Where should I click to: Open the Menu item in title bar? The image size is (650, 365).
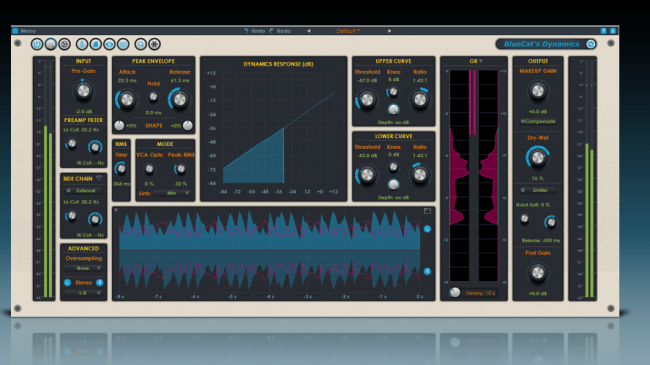28,31
